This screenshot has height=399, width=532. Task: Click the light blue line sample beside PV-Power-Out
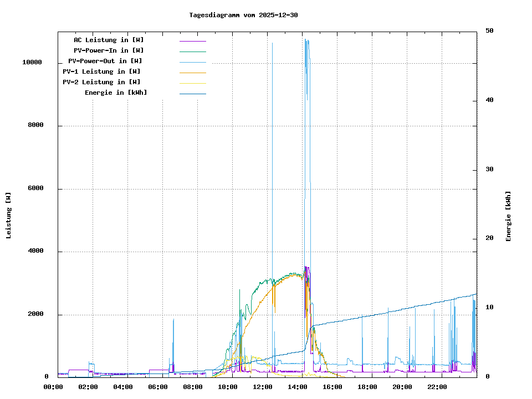click(192, 62)
